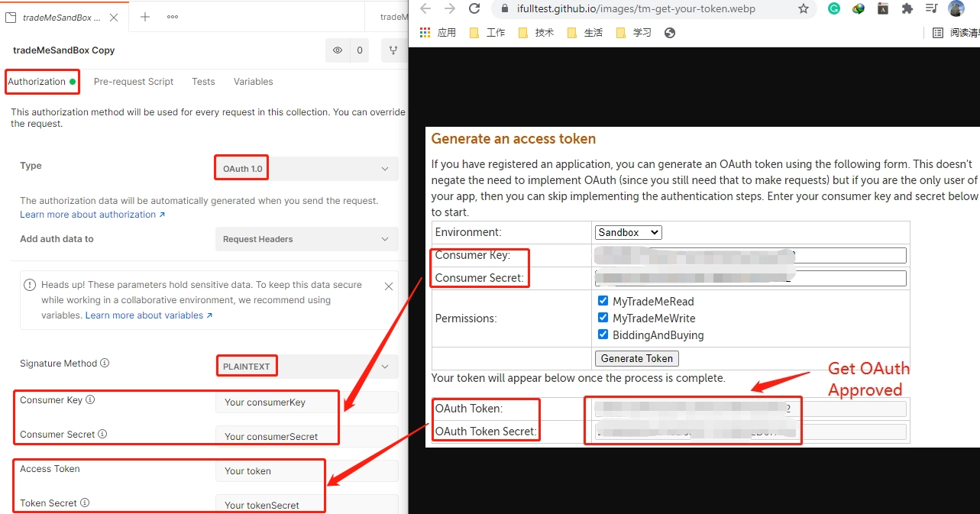Open the dark square extension icon
Image resolution: width=980 pixels, height=514 pixels.
tap(883, 8)
